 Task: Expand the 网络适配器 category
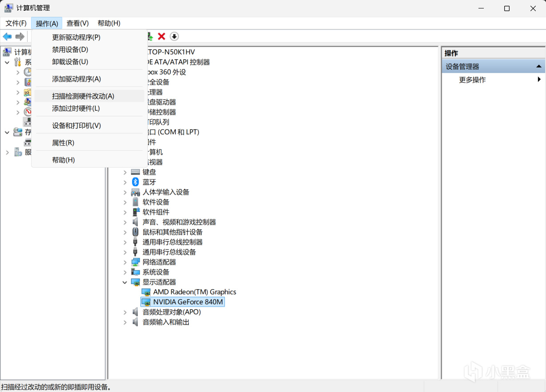125,262
